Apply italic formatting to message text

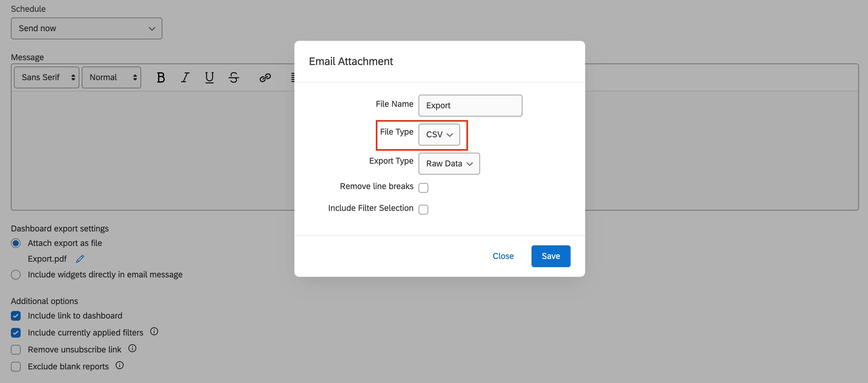(x=185, y=78)
